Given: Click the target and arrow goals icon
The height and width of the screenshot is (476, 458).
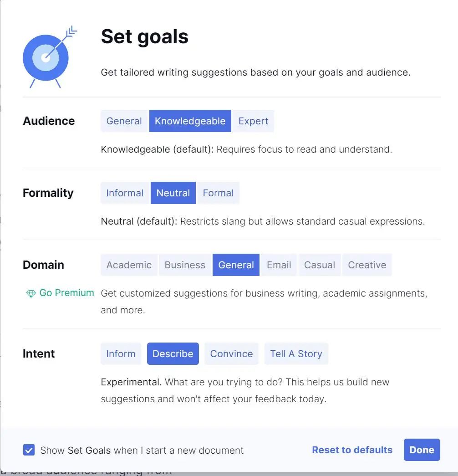Looking at the screenshot, I should click(50, 57).
